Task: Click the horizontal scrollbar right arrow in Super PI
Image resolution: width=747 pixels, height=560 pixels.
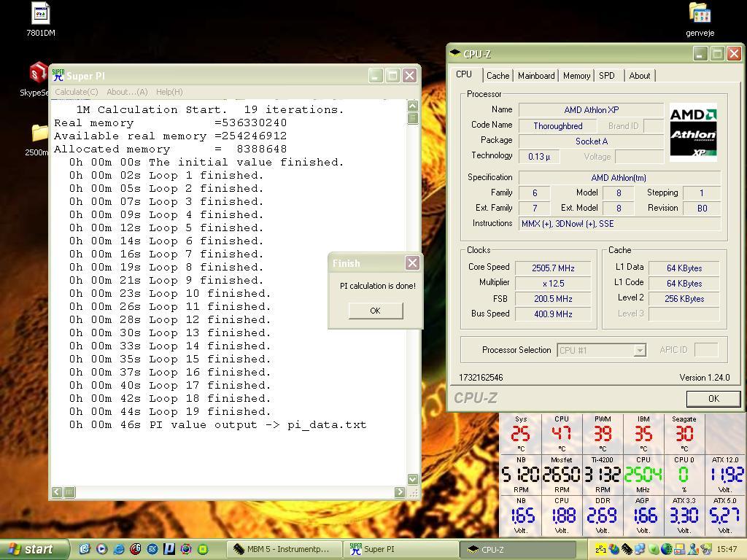Action: [x=400, y=492]
